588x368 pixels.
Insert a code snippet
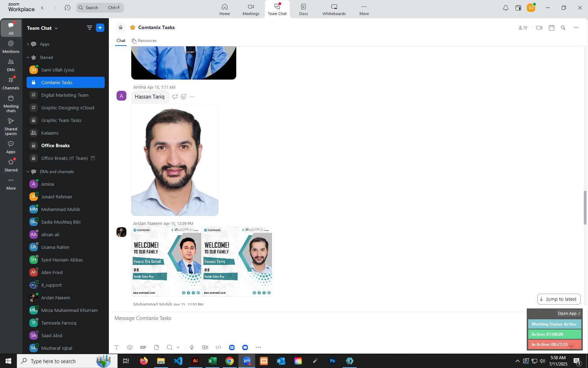click(x=218, y=347)
